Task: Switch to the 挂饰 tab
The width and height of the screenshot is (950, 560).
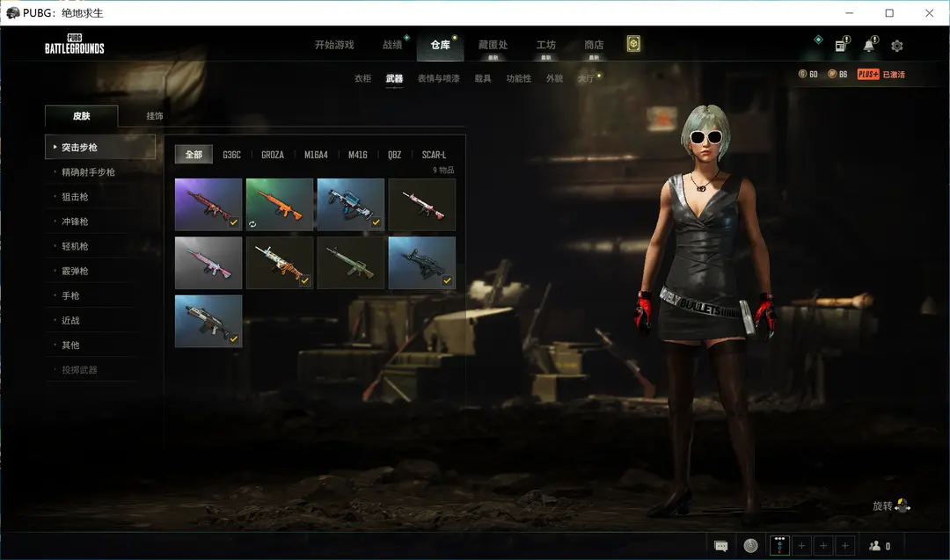Action: (155, 116)
